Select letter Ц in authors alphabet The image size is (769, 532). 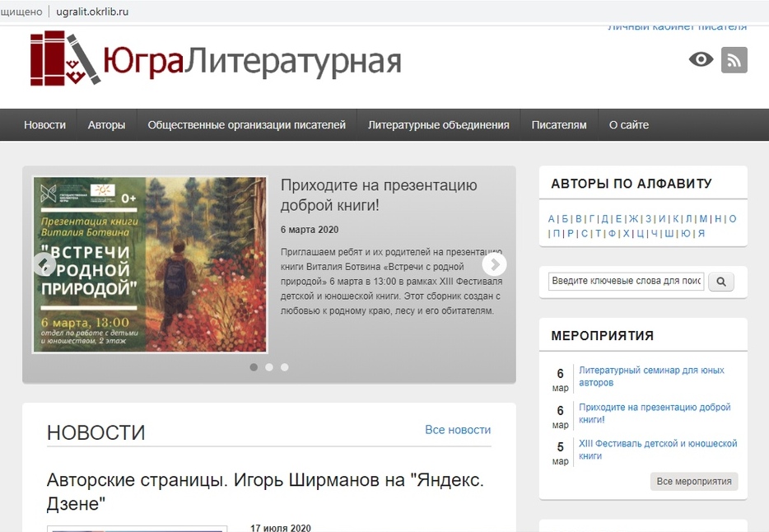[x=641, y=233]
